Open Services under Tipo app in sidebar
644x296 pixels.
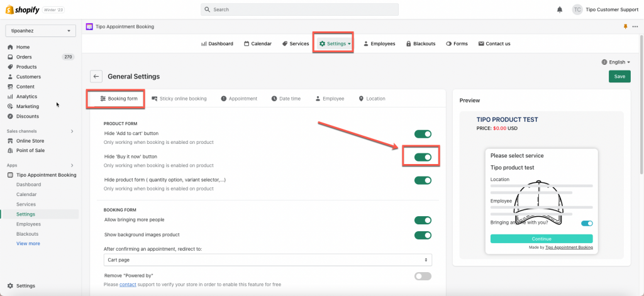click(26, 204)
